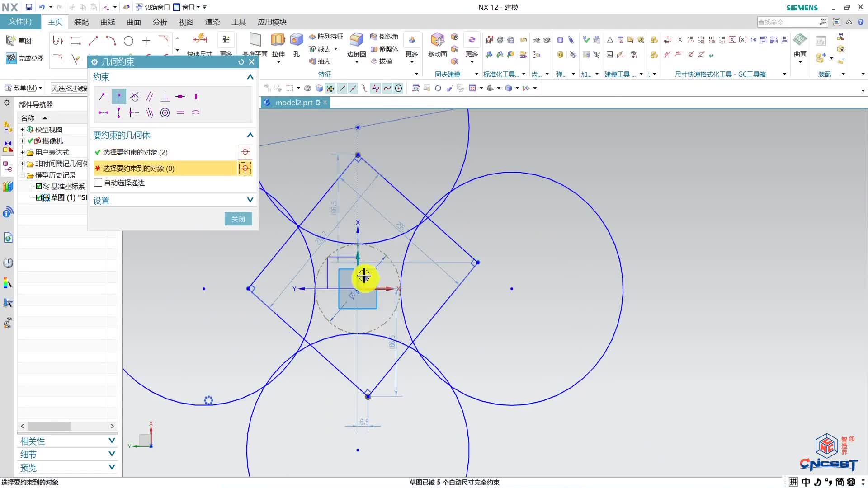Select the Circle sketch tool
Screen dimensions: 868x488
128,41
